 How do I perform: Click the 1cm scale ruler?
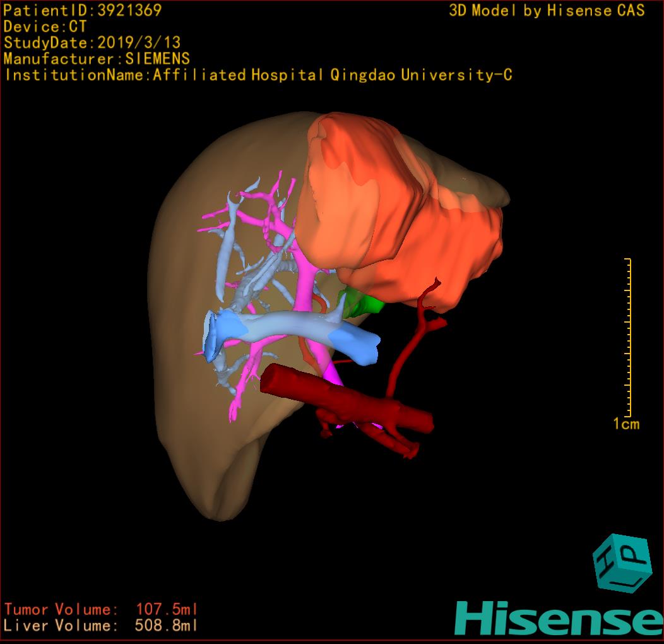coord(628,337)
